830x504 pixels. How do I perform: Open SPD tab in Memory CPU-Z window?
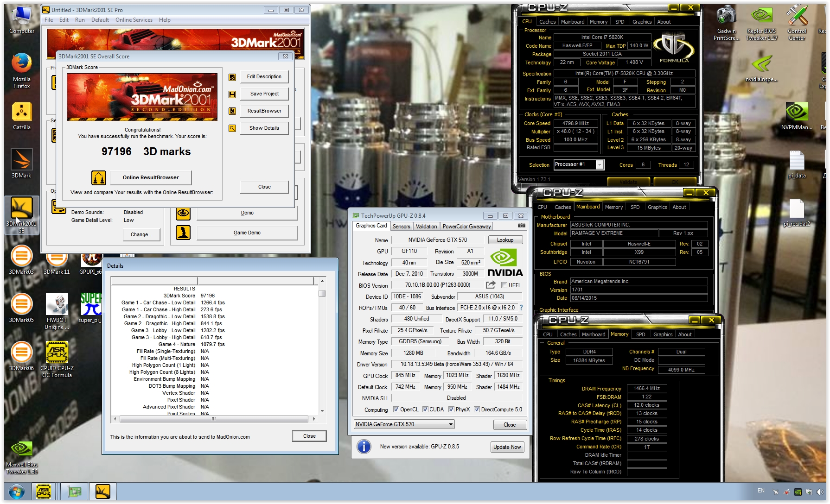640,334
